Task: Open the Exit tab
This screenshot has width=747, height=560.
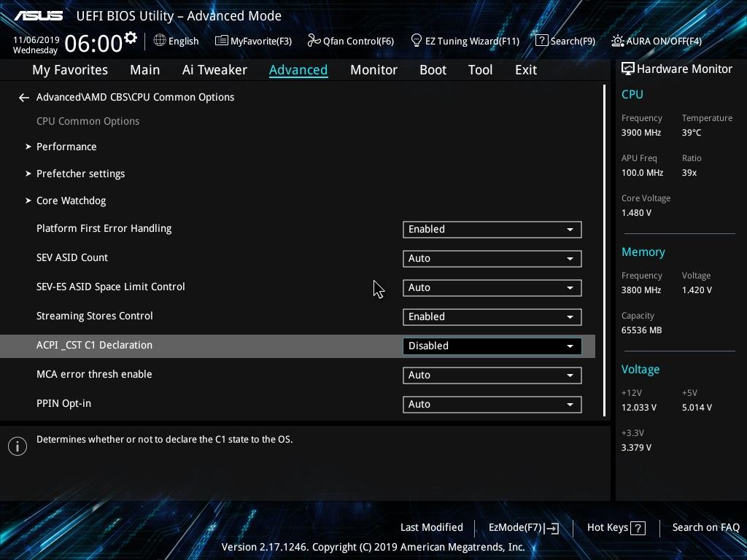Action: (526, 70)
